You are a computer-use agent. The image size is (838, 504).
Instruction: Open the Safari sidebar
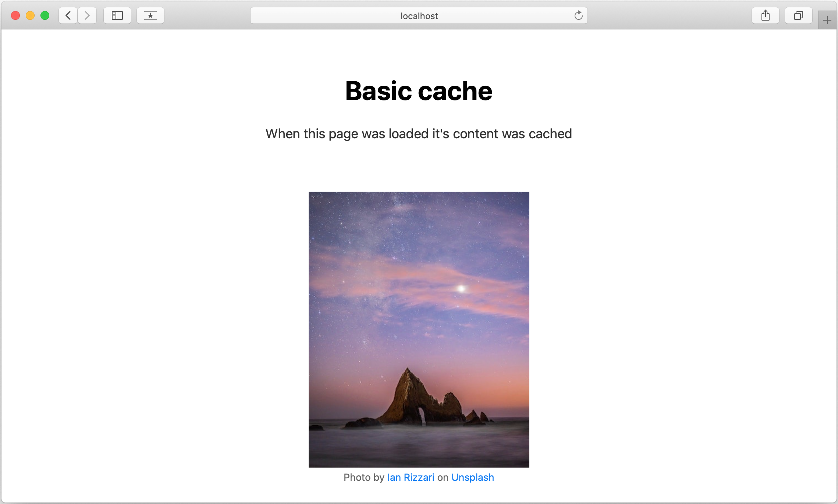coord(117,15)
